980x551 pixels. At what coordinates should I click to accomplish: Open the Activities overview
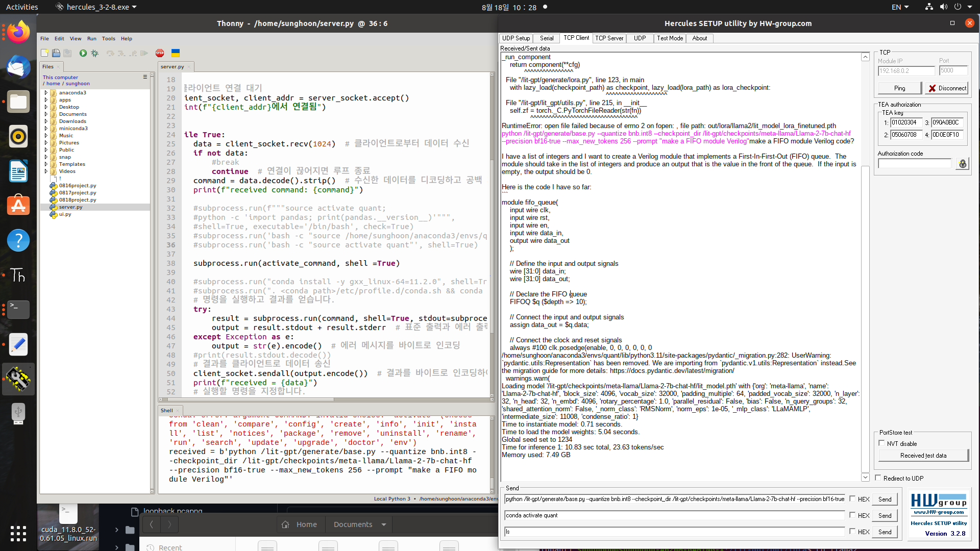pyautogui.click(x=22, y=7)
